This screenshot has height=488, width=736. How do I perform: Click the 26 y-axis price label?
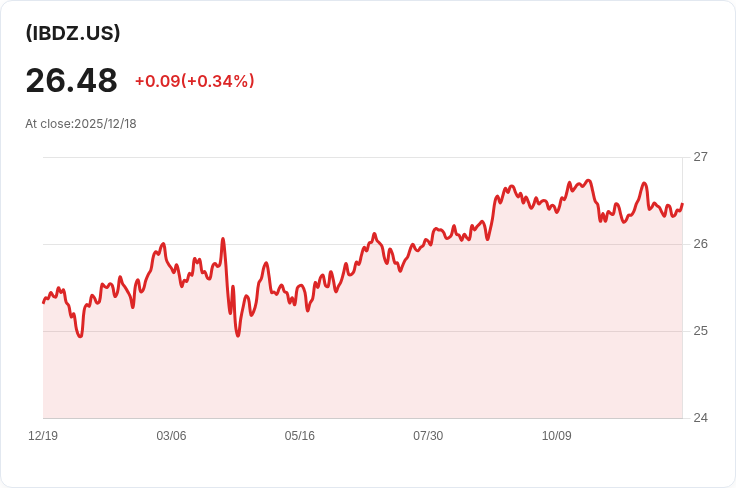pos(700,244)
